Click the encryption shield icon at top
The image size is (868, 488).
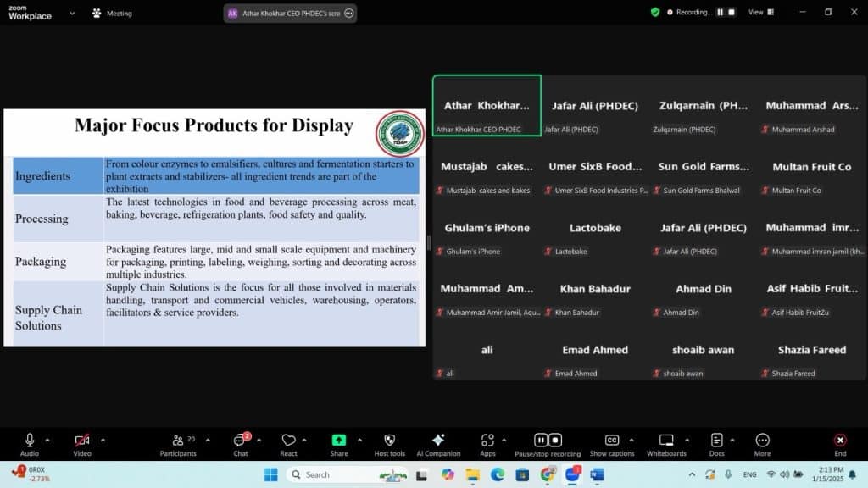point(655,13)
